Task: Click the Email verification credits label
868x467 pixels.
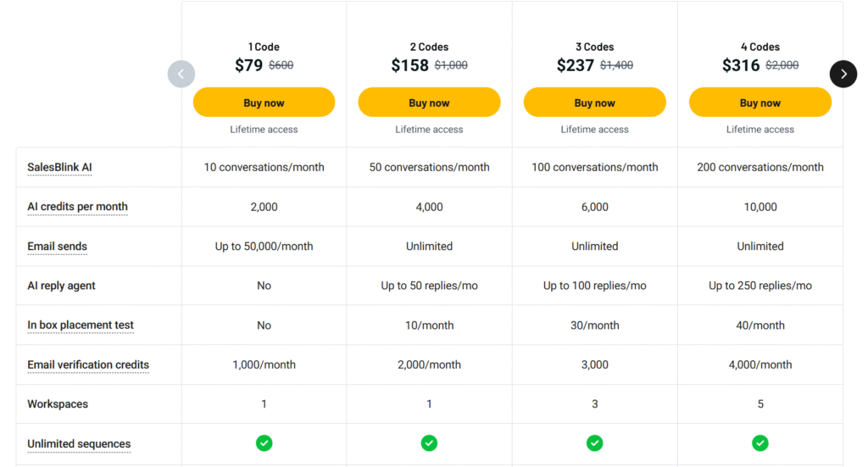Action: 88,364
